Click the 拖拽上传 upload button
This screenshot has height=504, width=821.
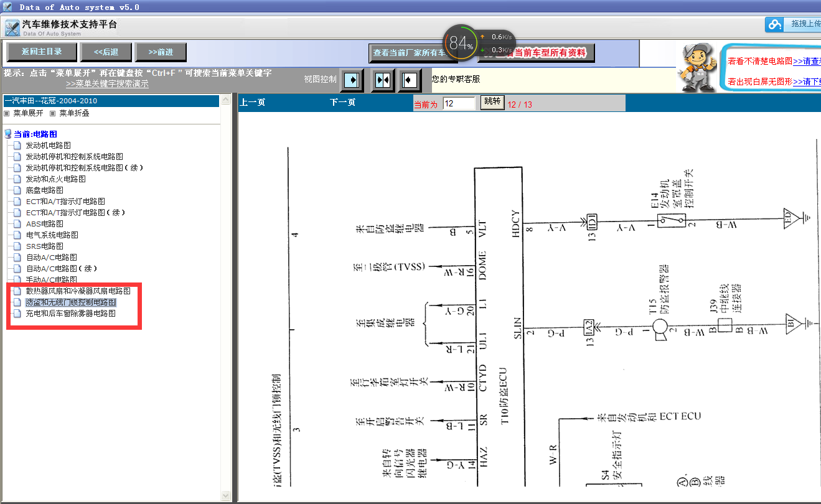(x=802, y=24)
